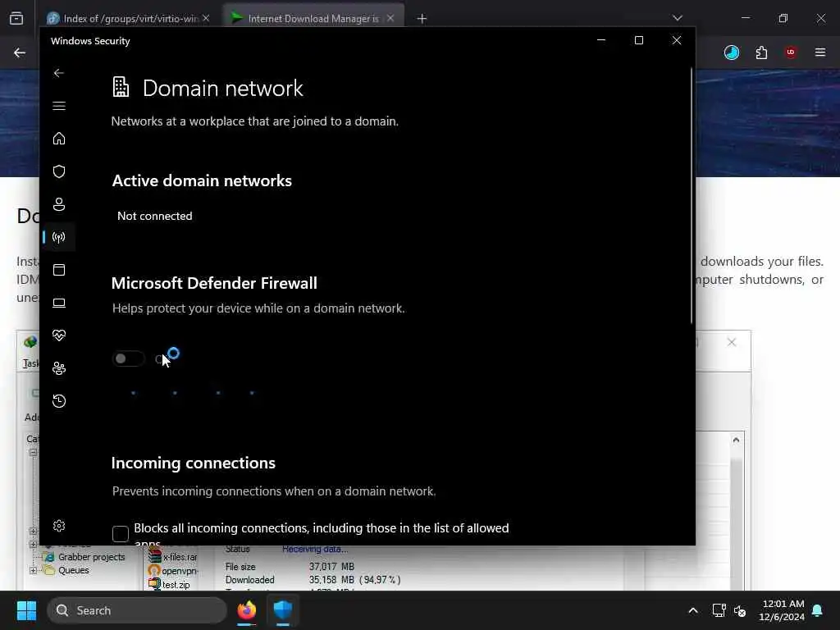Click the Windows Security window scrollbar
This screenshot has height=630, width=840.
692,195
